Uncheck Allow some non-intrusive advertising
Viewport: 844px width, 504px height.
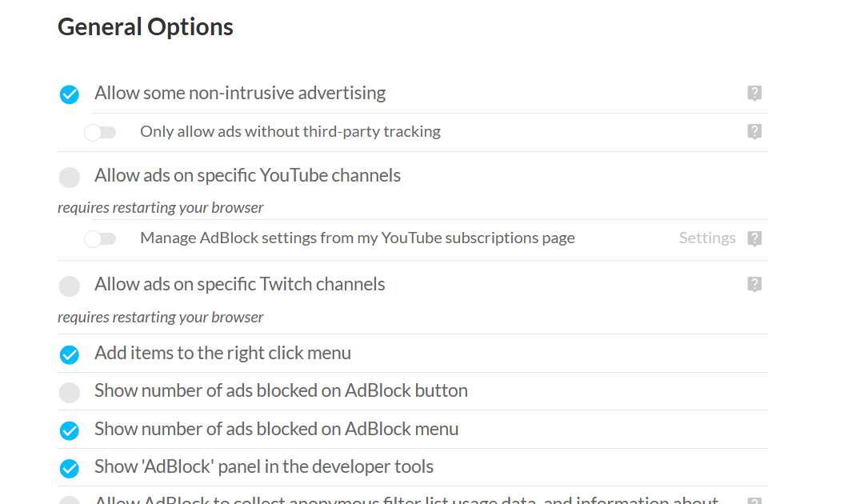(70, 94)
